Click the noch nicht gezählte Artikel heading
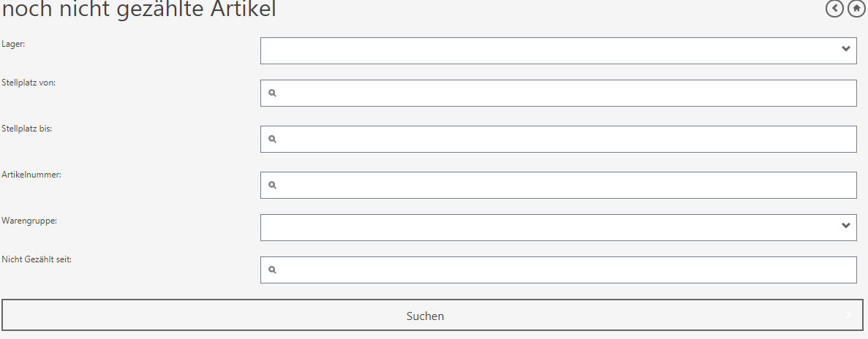 click(x=140, y=9)
